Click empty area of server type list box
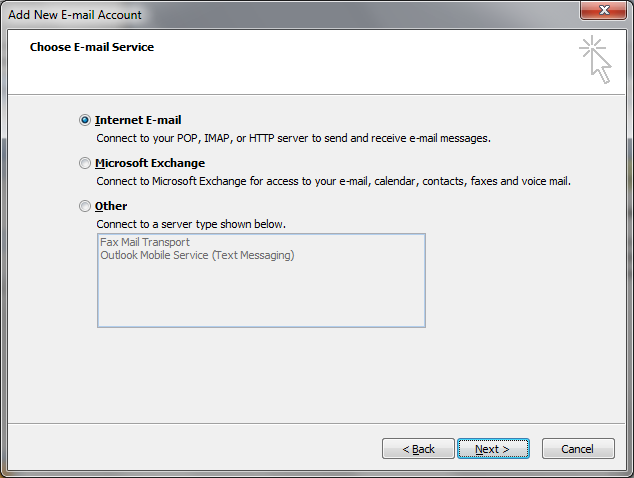This screenshot has width=634, height=478. coord(260,295)
